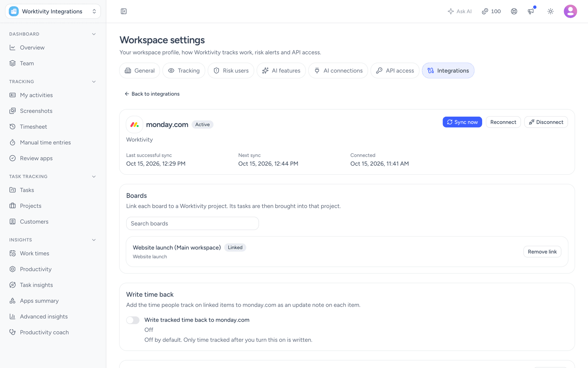Click the Overview chart icon in sidebar
Viewport: 588px width, 368px height.
click(x=12, y=47)
